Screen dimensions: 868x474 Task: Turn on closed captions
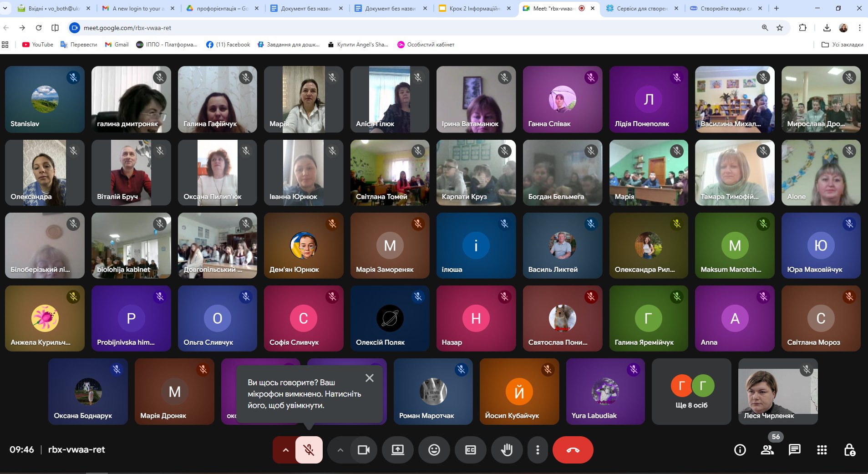470,450
